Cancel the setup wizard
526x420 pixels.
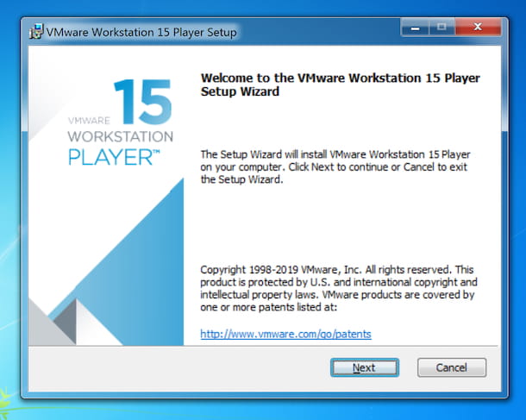(x=452, y=367)
